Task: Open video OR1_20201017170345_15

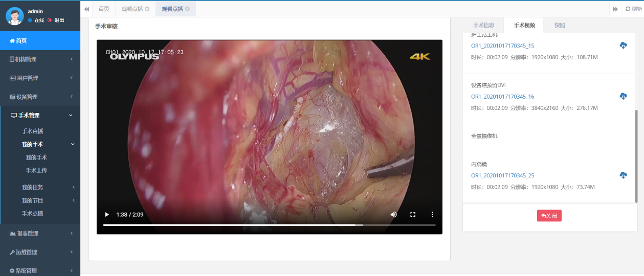Action: click(502, 45)
